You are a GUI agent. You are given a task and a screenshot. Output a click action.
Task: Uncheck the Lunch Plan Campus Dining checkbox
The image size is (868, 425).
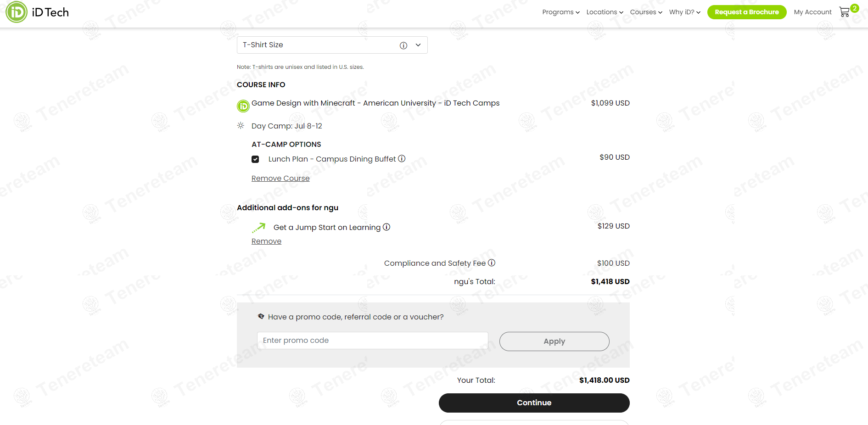pyautogui.click(x=255, y=159)
